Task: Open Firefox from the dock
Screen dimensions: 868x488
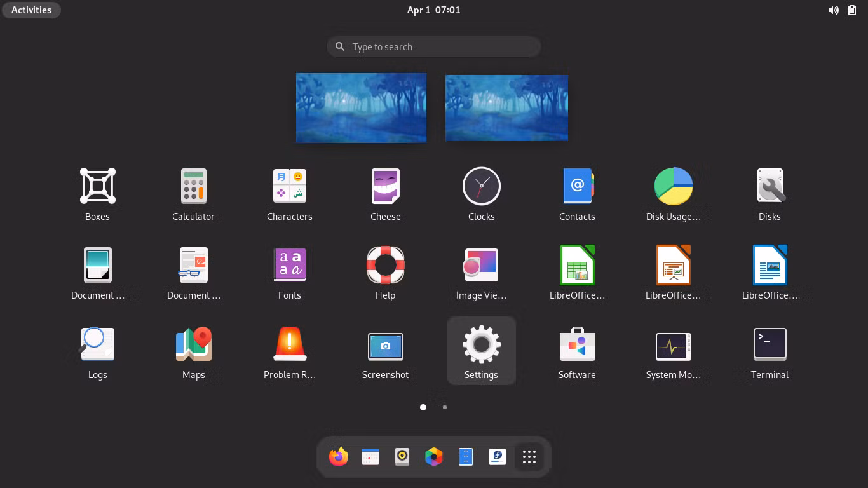Action: [339, 456]
